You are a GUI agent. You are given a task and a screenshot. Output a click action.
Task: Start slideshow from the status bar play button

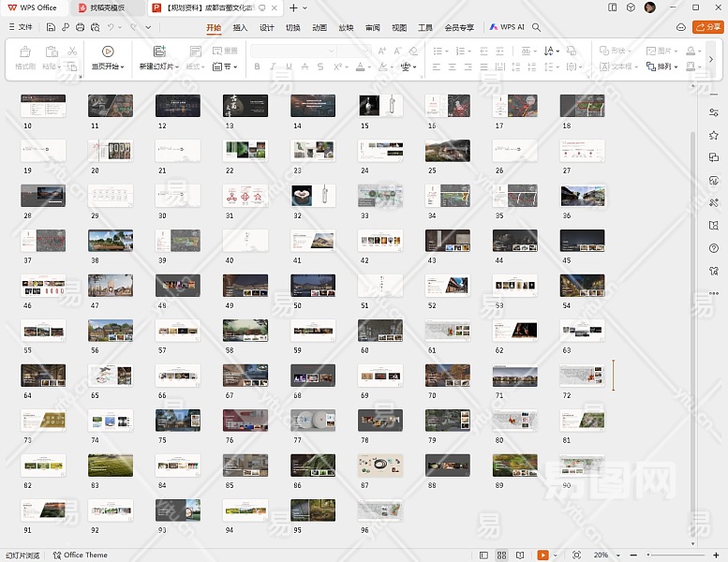coord(542,555)
